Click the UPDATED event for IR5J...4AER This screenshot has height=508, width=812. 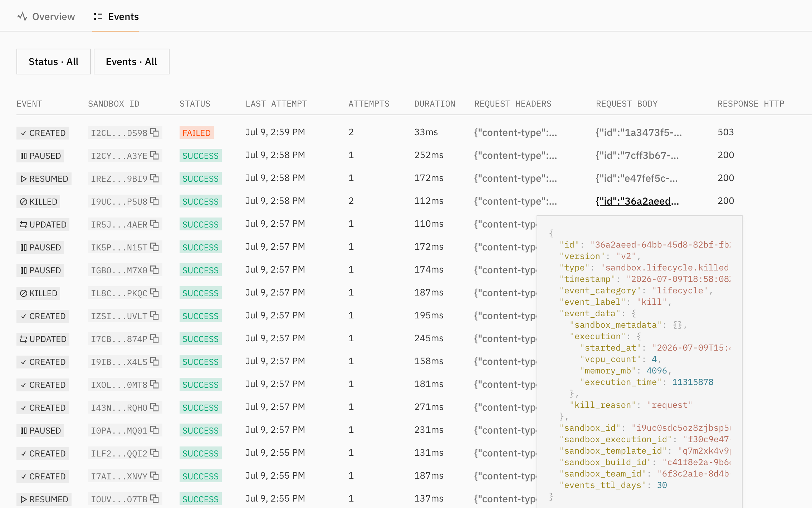click(x=43, y=224)
